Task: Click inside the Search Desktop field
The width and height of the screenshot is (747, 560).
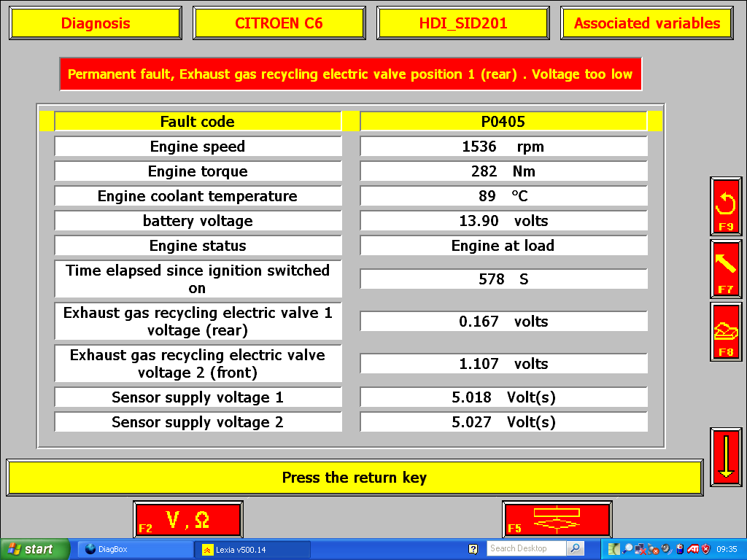Action: 526,548
